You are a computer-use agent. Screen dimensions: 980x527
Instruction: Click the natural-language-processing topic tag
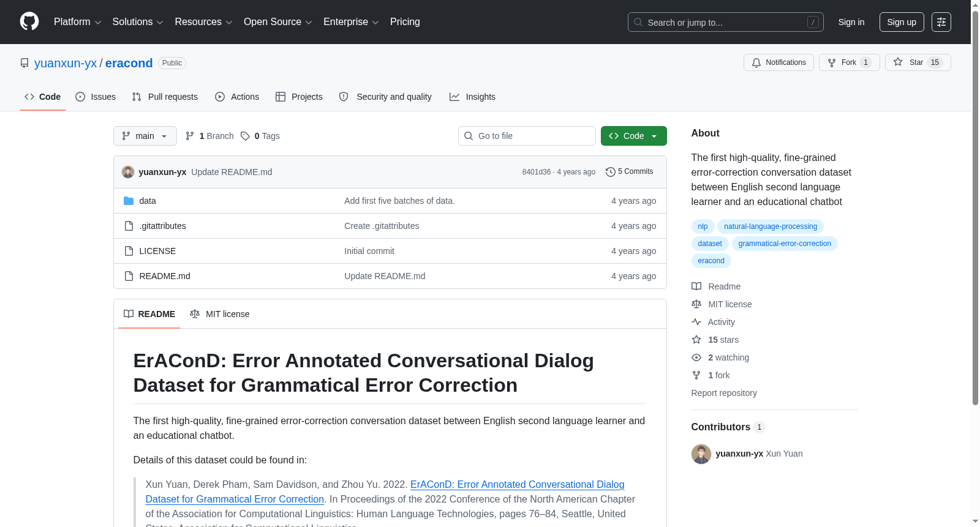click(x=771, y=226)
